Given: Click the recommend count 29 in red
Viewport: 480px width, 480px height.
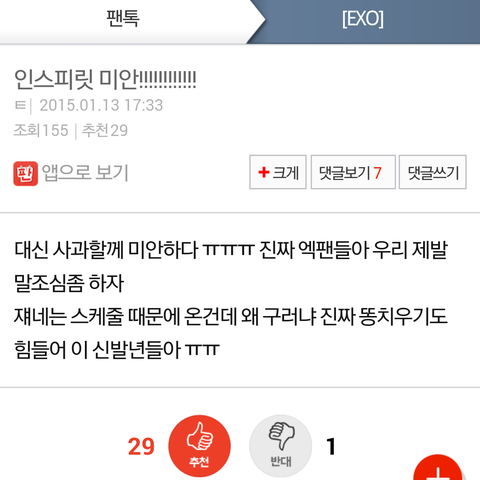Looking at the screenshot, I should [x=141, y=446].
